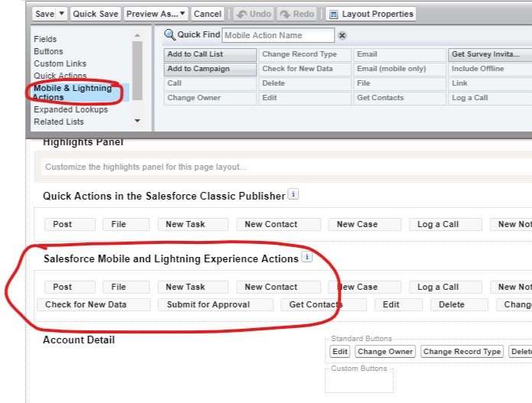Screen dimensions: 532x403
Task: Click Log a Call in the palette
Action: click(490, 98)
